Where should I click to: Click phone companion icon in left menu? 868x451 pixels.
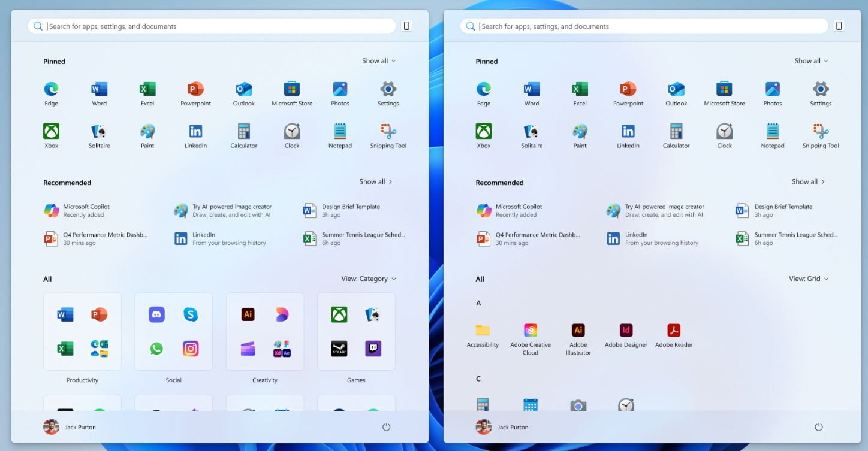click(x=406, y=26)
